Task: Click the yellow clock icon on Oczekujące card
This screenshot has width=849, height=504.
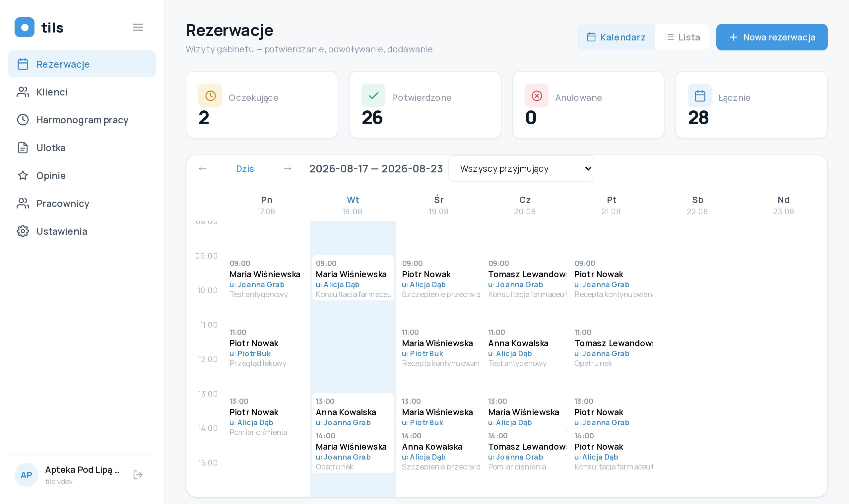Action: [x=210, y=95]
